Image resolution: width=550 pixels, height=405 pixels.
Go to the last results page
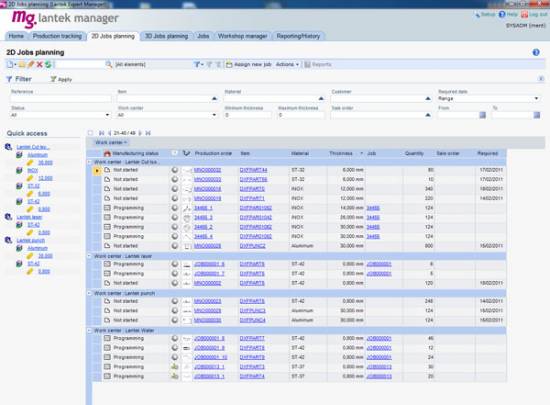[148, 133]
